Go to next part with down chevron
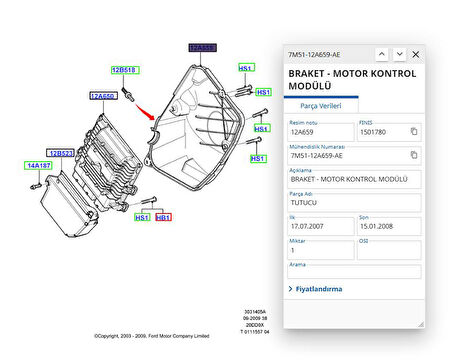The image size is (452, 362). point(399,54)
